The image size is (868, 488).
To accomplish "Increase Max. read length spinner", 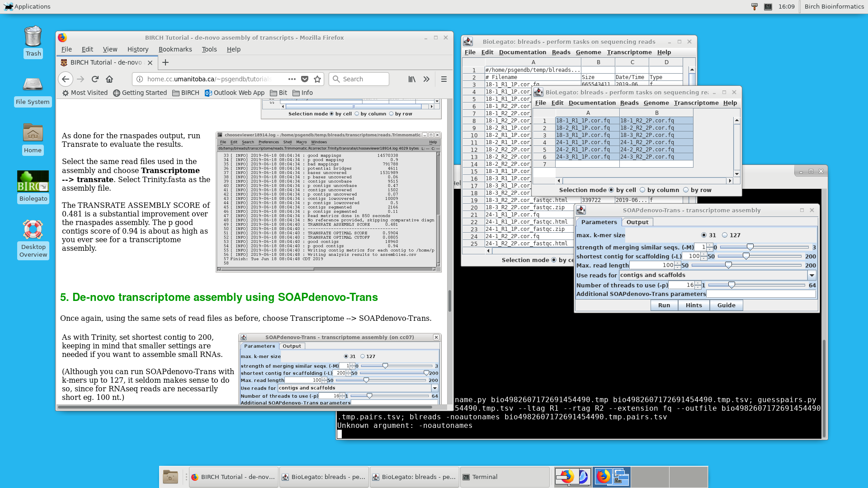I will tap(678, 263).
